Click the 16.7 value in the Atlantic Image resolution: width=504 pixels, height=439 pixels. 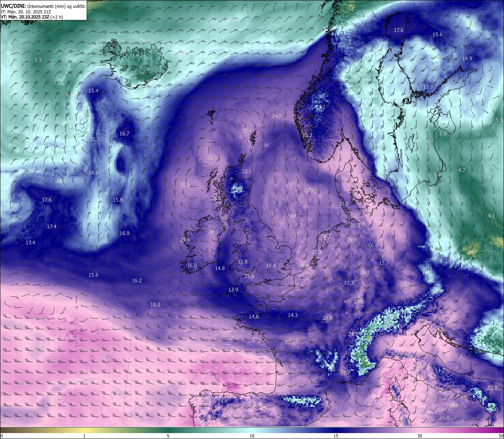click(x=124, y=133)
